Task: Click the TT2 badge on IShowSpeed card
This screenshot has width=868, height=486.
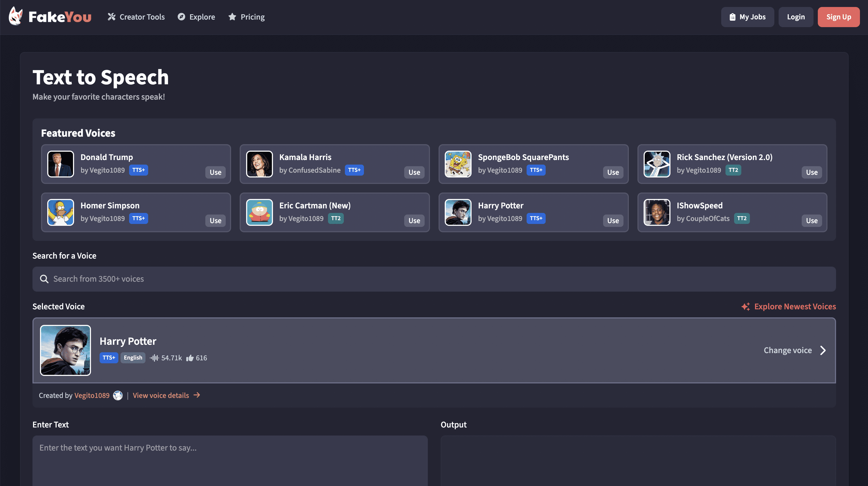Action: 742,219
